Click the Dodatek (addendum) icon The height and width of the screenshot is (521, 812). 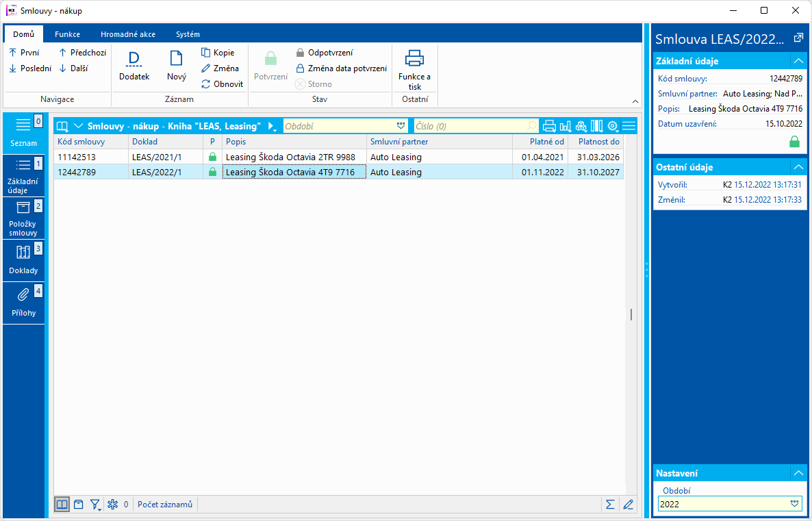pos(134,59)
